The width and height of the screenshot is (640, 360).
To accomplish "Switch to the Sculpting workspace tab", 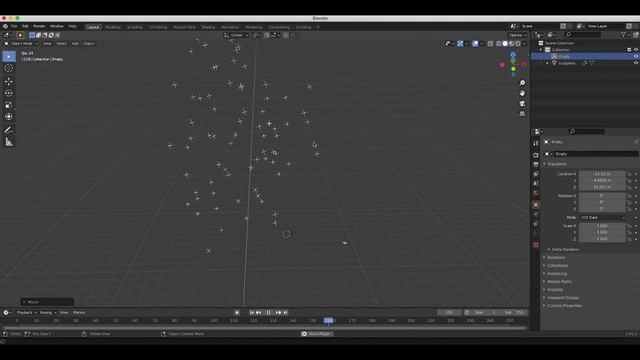I will [x=135, y=27].
